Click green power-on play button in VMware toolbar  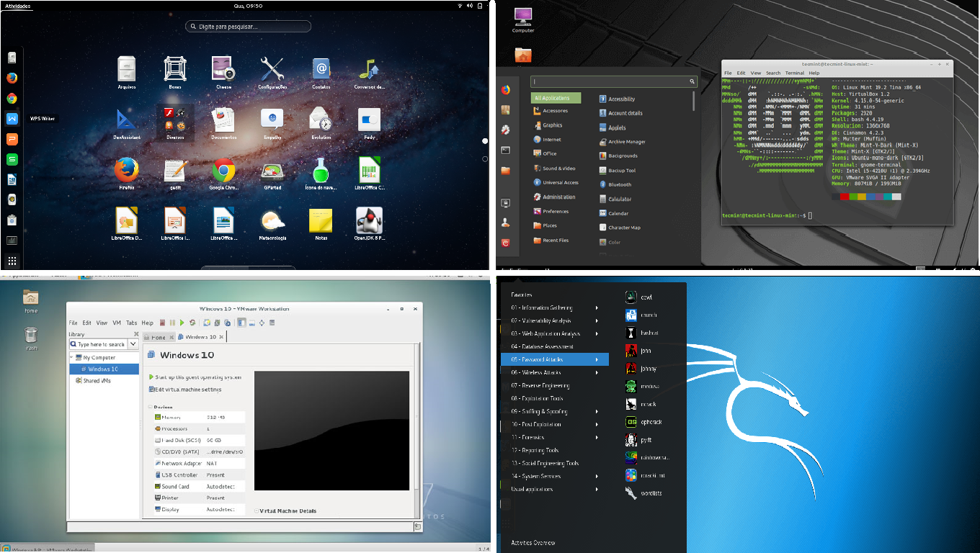coord(182,323)
